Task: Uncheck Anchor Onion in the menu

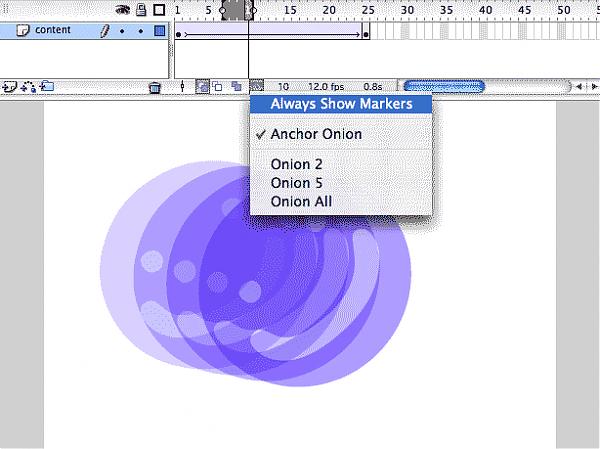Action: tap(341, 134)
